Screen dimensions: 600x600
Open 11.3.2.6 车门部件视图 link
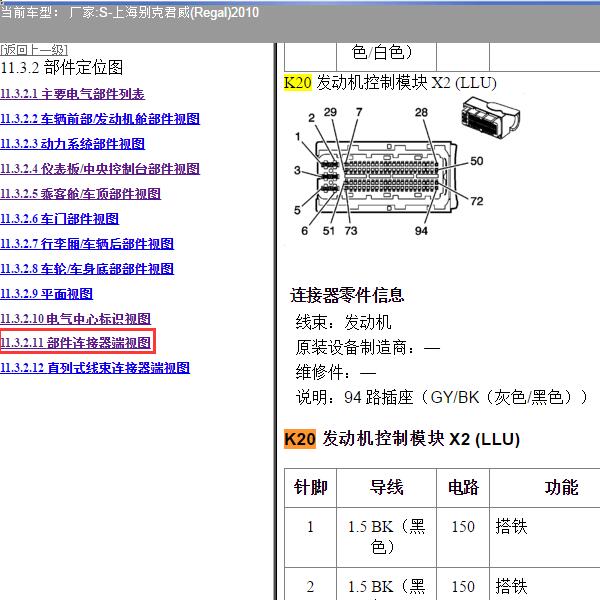click(x=59, y=219)
